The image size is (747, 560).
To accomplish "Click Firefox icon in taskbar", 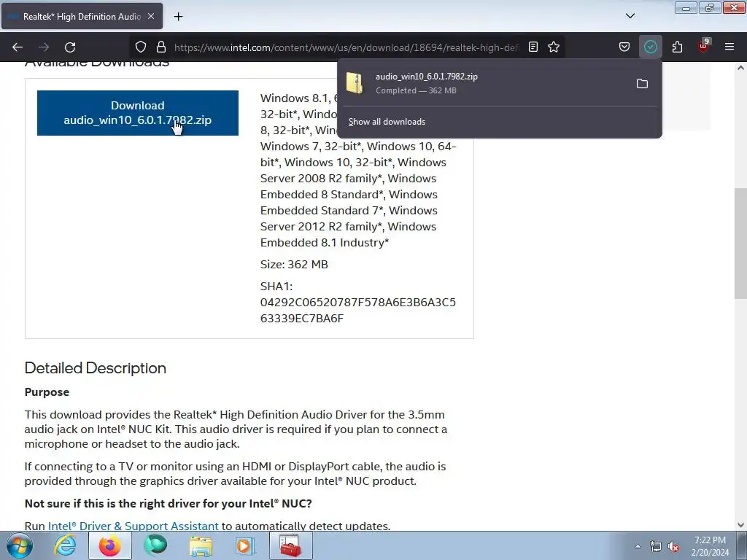I will coord(109,545).
